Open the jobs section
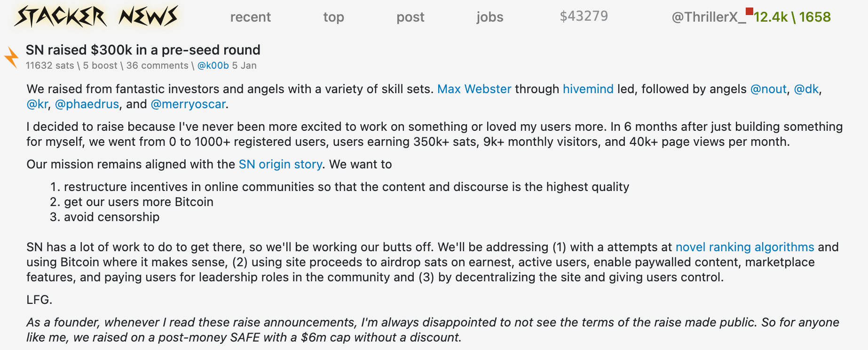This screenshot has width=868, height=350. point(489,17)
